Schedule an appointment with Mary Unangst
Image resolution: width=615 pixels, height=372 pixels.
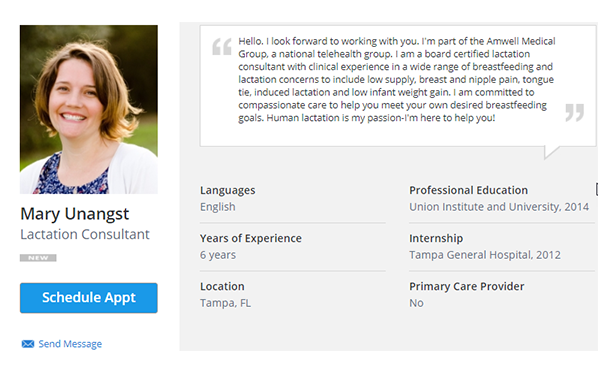(89, 298)
